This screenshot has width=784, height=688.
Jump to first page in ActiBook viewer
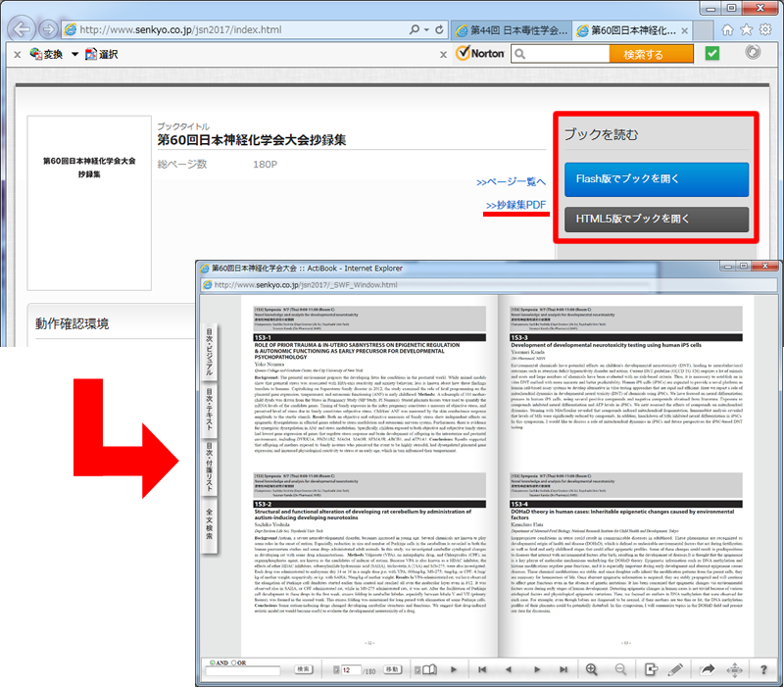(482, 669)
